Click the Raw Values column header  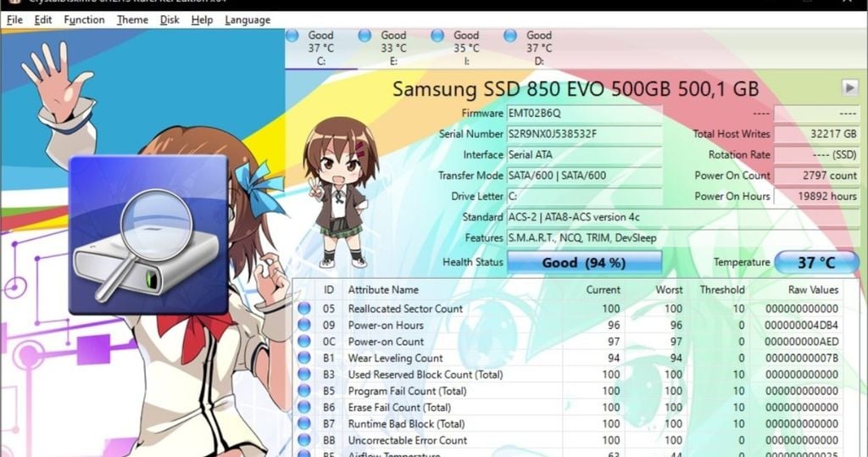click(813, 290)
